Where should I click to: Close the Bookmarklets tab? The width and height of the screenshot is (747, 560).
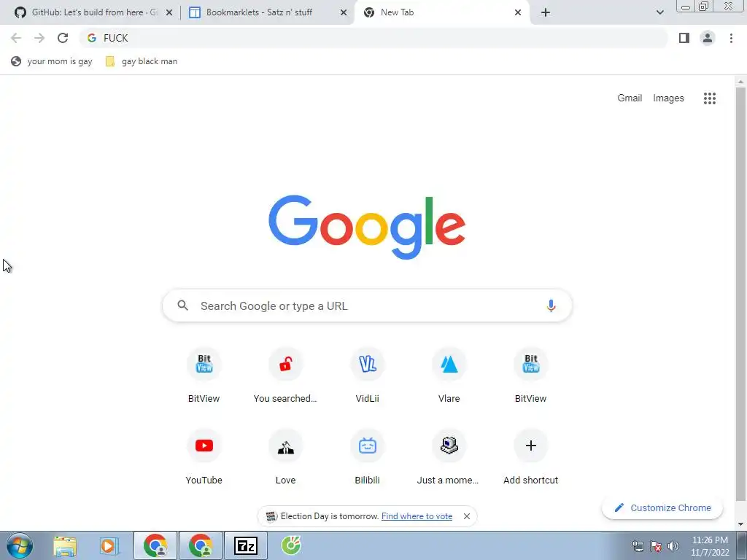pyautogui.click(x=344, y=12)
